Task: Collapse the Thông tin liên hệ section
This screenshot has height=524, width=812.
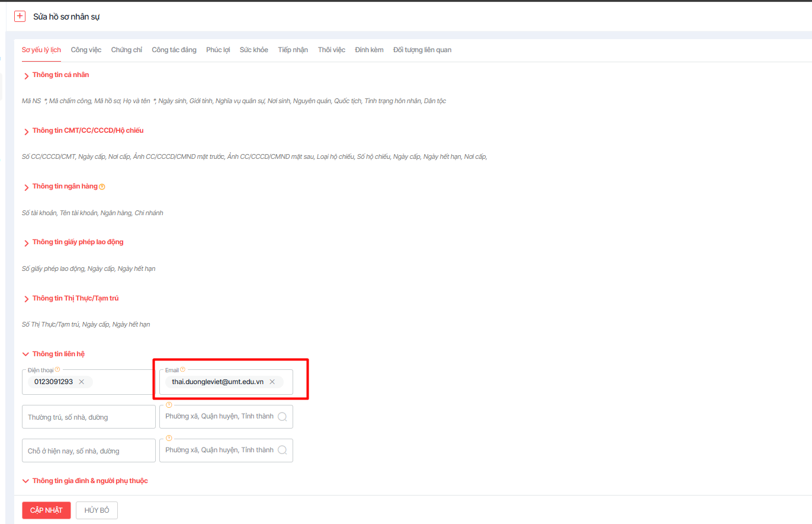Action: point(25,354)
